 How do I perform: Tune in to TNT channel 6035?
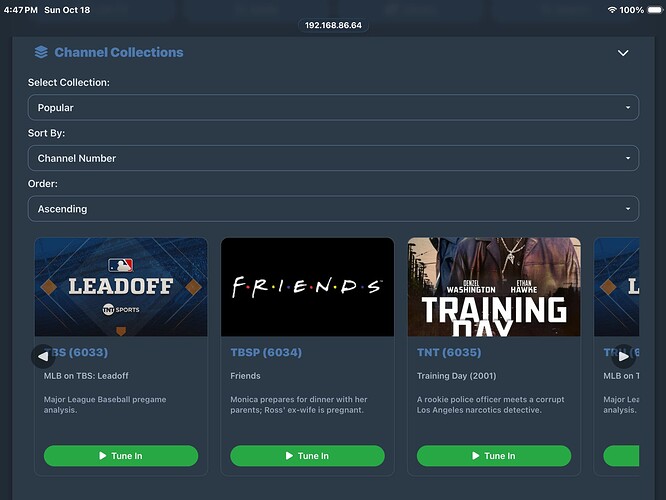[494, 456]
